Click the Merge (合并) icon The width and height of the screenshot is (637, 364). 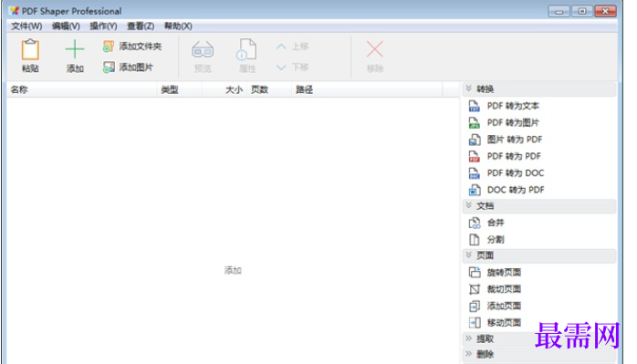click(474, 223)
